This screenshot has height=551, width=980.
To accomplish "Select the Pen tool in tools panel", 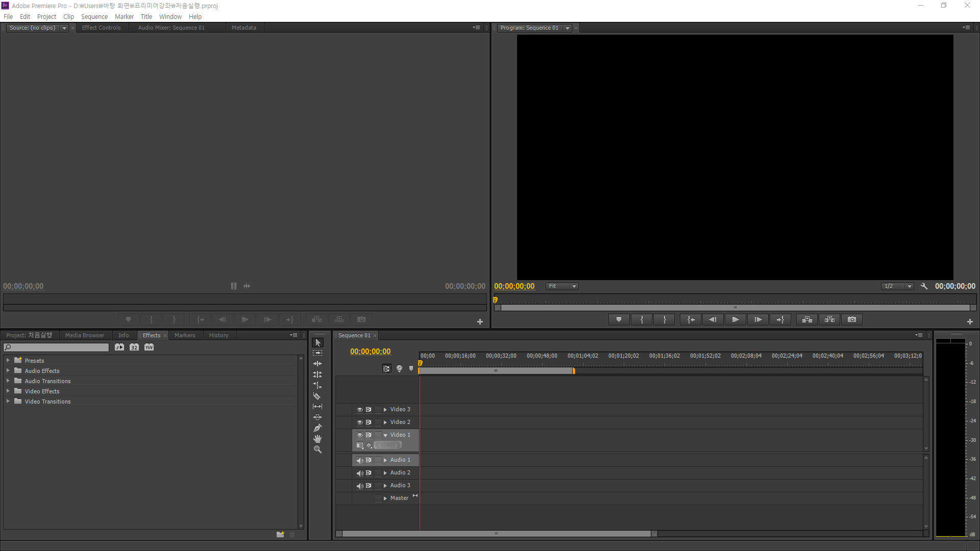I will pyautogui.click(x=317, y=428).
